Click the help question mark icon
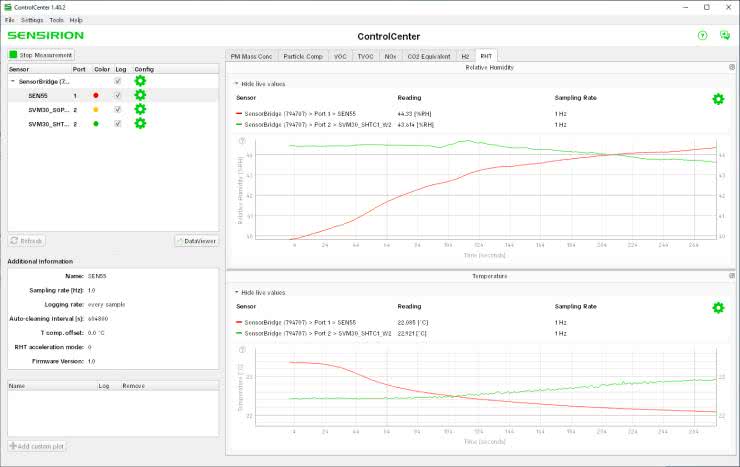This screenshot has width=740, height=467. (x=702, y=35)
